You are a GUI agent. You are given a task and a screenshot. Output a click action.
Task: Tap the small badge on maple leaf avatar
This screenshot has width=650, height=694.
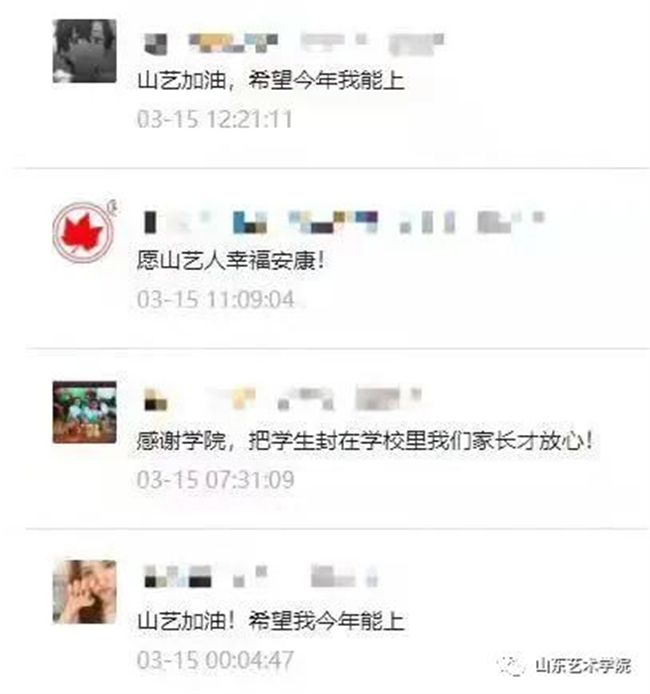113,206
